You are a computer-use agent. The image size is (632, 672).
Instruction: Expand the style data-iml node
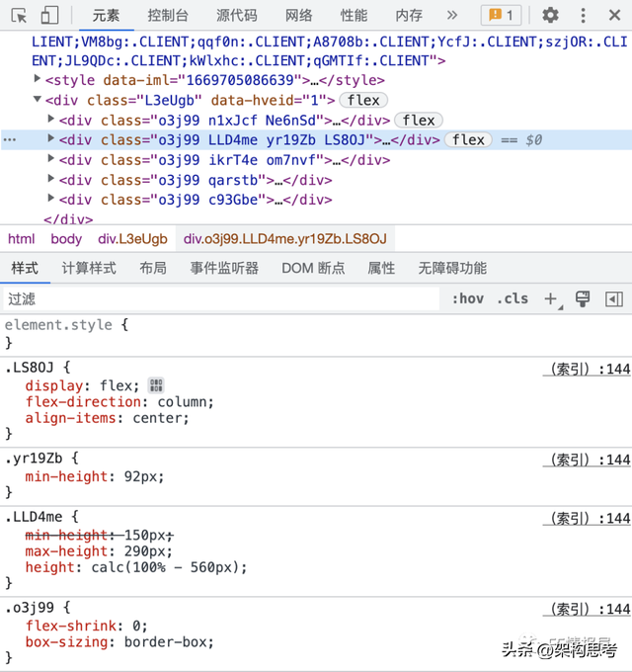pos(38,78)
